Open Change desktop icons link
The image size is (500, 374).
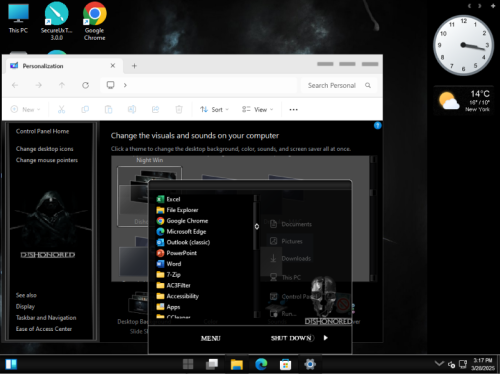tap(45, 149)
